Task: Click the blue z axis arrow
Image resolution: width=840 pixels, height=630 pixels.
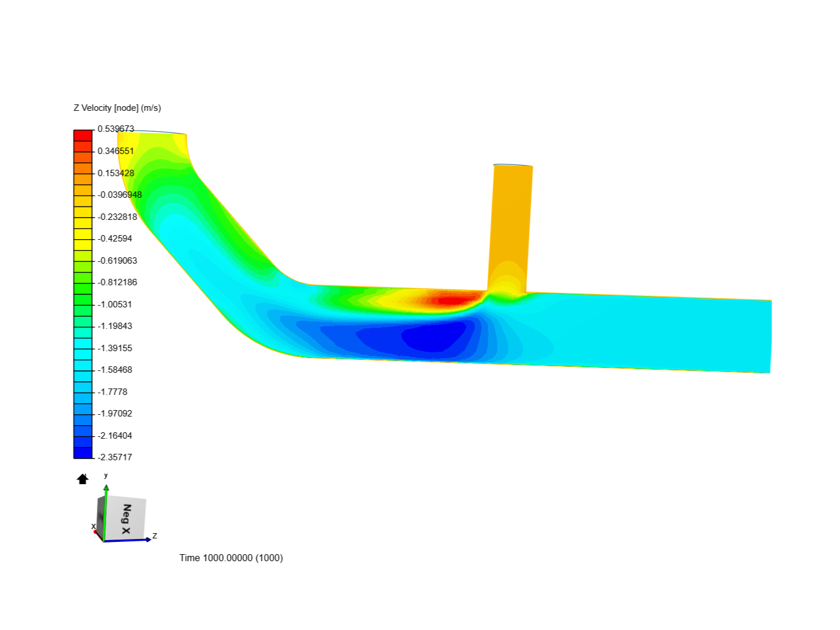Action: [x=148, y=540]
